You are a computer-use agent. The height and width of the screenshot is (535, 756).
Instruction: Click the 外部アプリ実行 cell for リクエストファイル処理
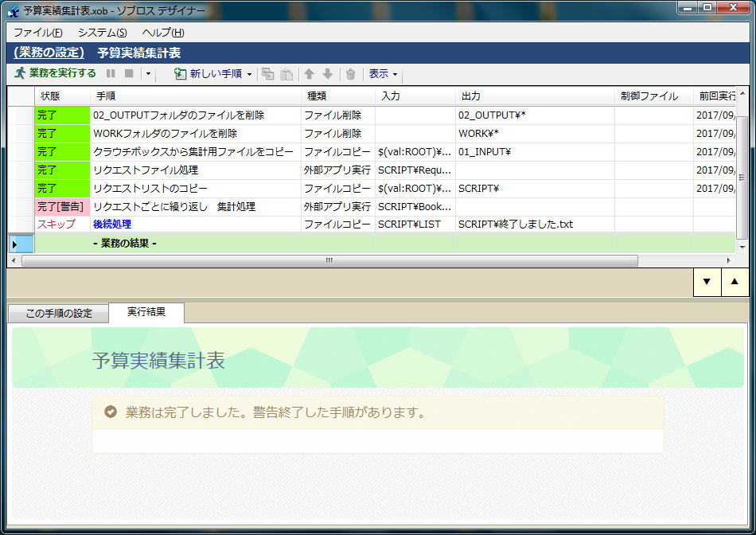point(338,170)
